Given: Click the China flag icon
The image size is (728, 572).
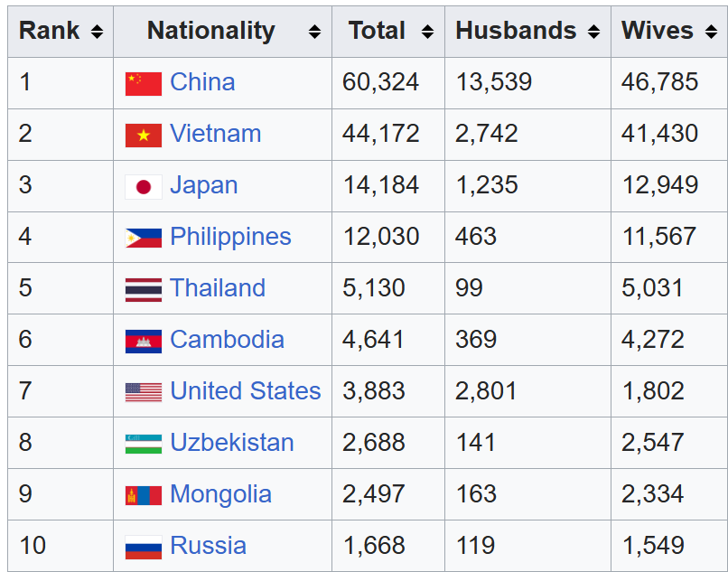Looking at the screenshot, I should click(143, 83).
